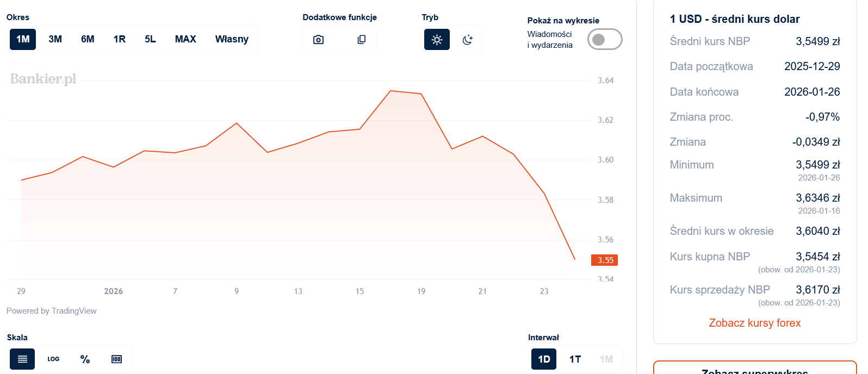Open the Zobacz kursy forex link

coord(754,323)
